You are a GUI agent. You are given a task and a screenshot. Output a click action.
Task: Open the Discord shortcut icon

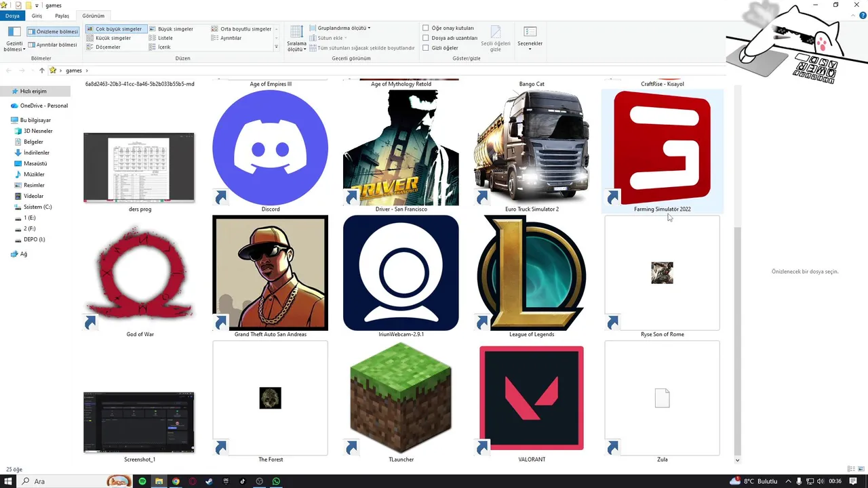(x=270, y=148)
